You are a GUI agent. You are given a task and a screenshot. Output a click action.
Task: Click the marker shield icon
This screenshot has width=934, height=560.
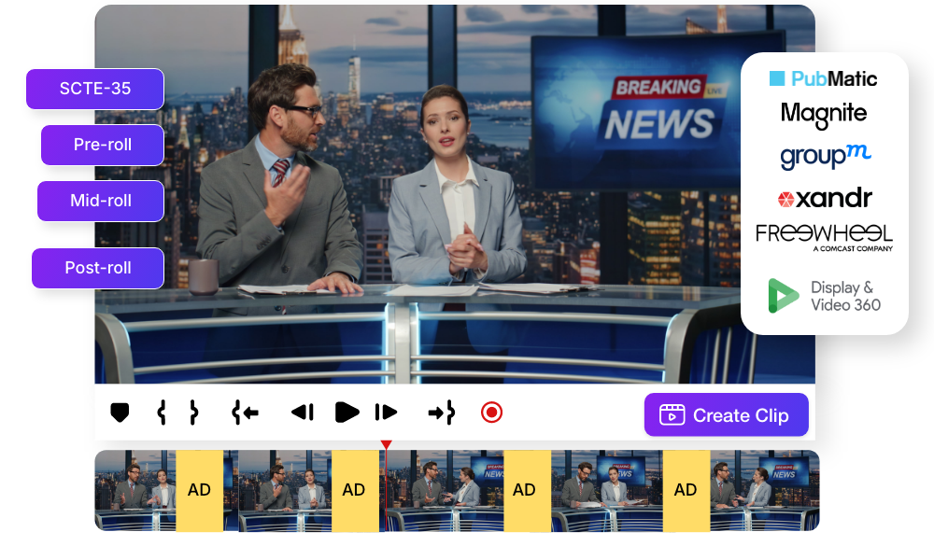point(120,413)
